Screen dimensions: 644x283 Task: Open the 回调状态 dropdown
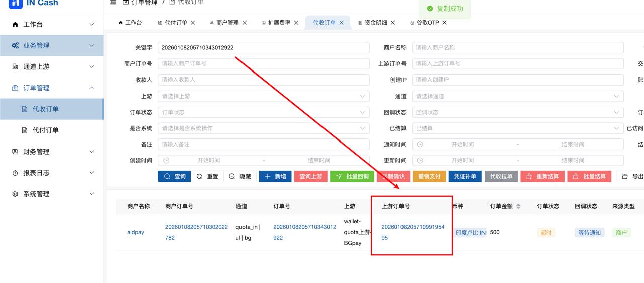point(517,112)
